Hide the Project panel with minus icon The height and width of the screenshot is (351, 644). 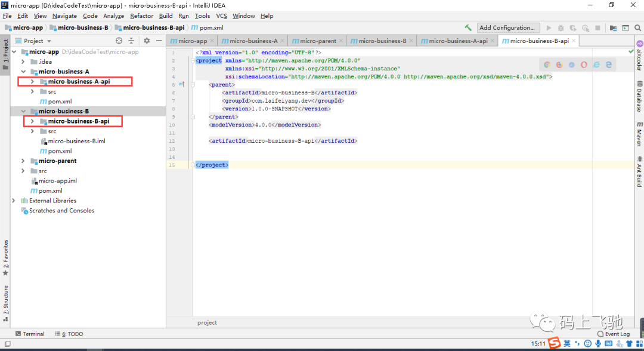click(x=159, y=41)
